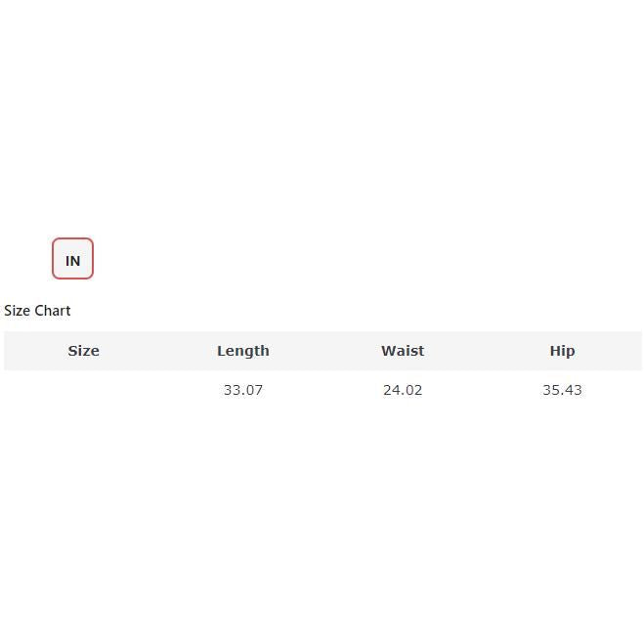This screenshot has width=644, height=644.
Task: Click the 'Size Chart' title text
Action: 37,311
